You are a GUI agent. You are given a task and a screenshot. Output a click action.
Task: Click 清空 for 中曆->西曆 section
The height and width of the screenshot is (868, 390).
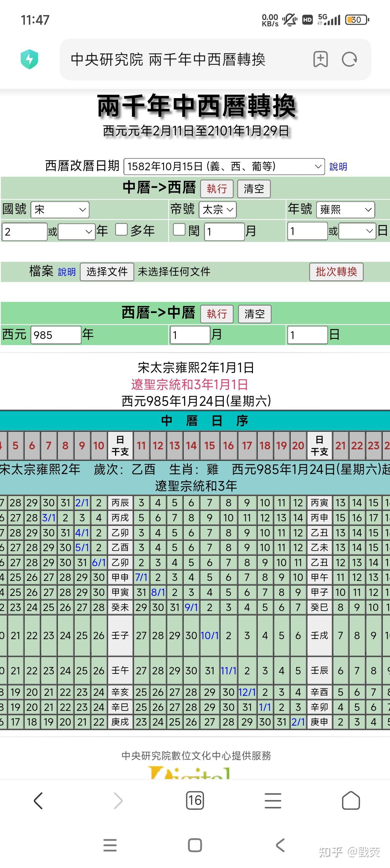[x=254, y=189]
